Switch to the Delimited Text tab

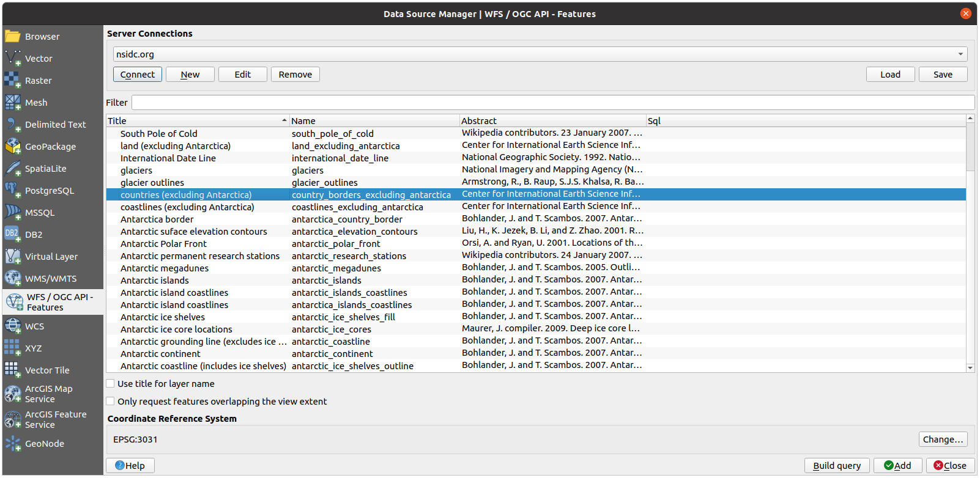pyautogui.click(x=55, y=125)
